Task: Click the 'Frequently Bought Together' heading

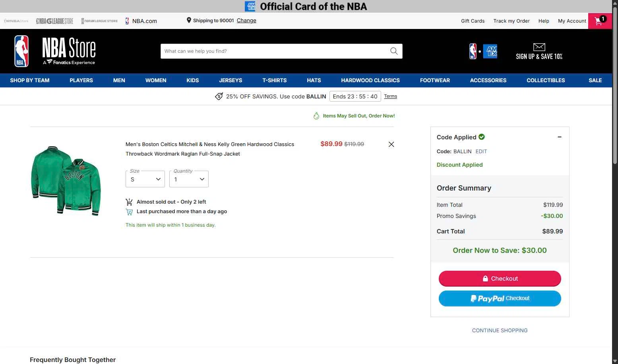Action: point(73,360)
